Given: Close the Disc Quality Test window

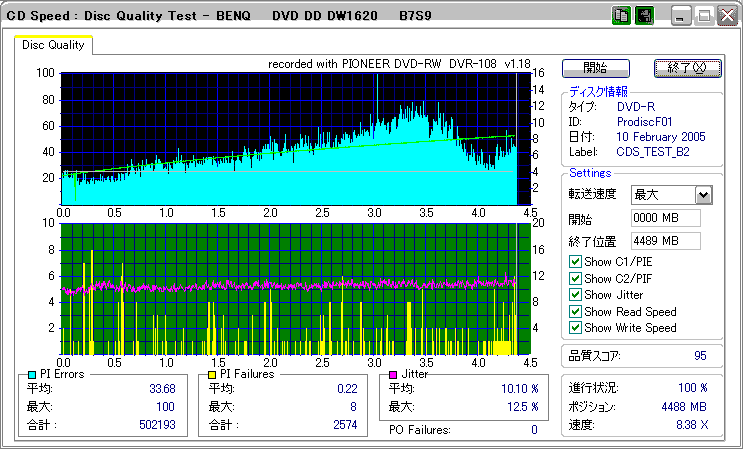Looking at the screenshot, I should point(725,16).
